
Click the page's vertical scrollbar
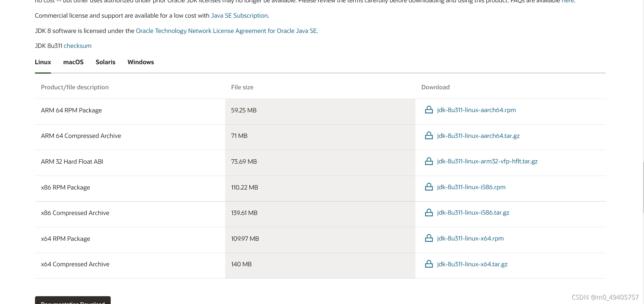point(643,187)
